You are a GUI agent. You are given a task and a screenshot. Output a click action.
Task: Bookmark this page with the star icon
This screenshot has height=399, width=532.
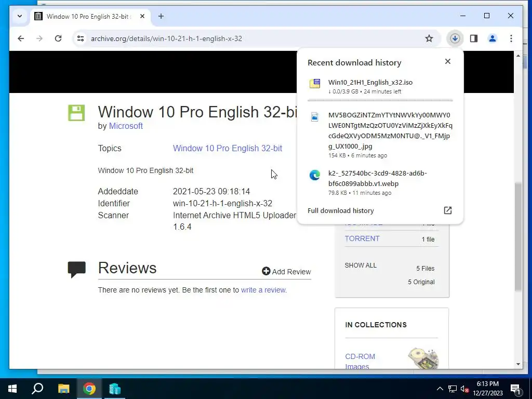(429, 38)
